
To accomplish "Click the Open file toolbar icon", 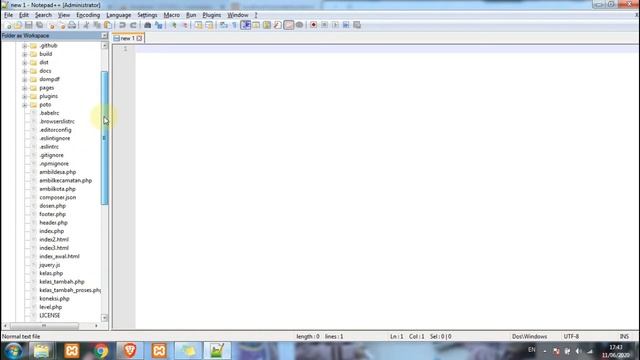I will click(x=18, y=25).
